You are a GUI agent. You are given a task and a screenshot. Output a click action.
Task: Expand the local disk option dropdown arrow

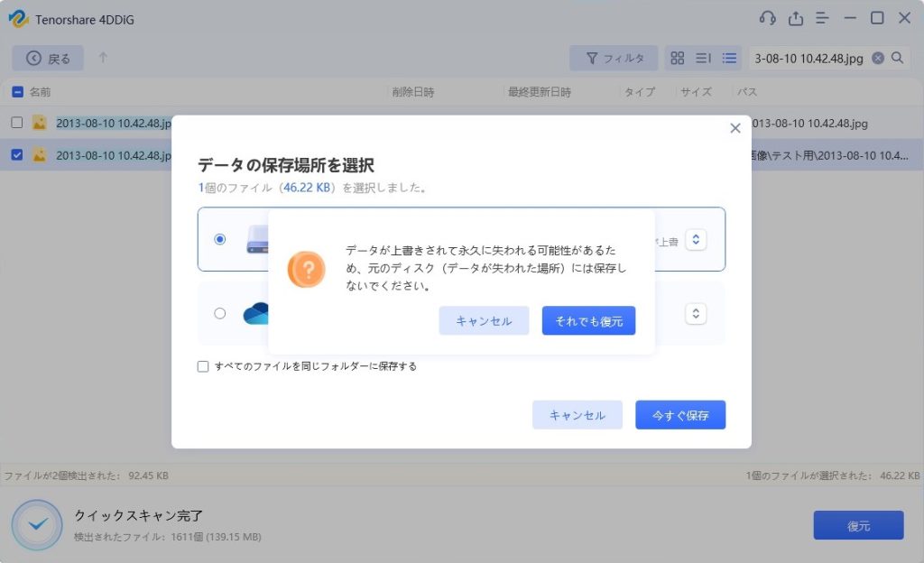[695, 239]
